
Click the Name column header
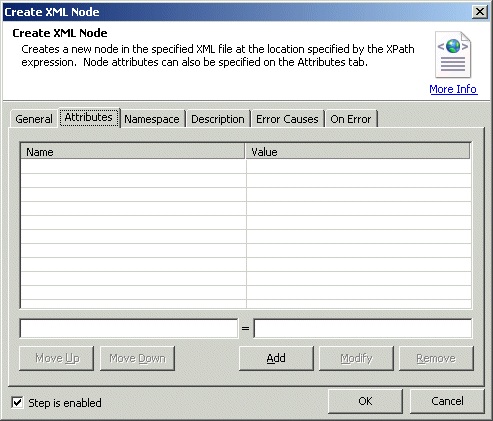(x=133, y=152)
